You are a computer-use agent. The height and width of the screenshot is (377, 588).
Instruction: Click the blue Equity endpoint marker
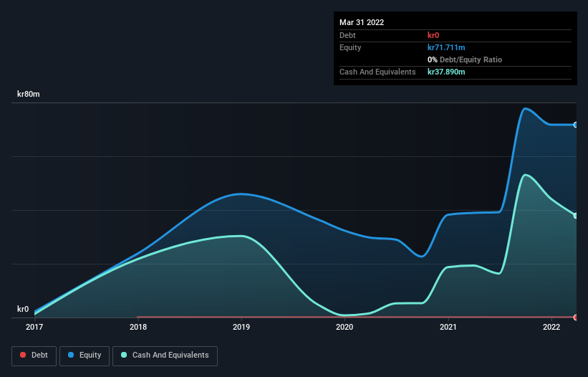tap(576, 125)
